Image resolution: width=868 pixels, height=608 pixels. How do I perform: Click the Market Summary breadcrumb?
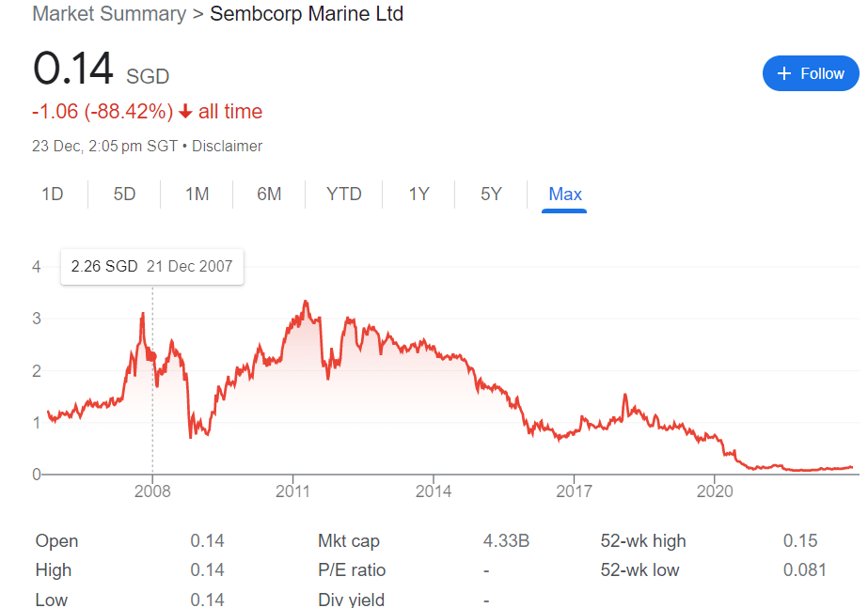click(x=109, y=14)
